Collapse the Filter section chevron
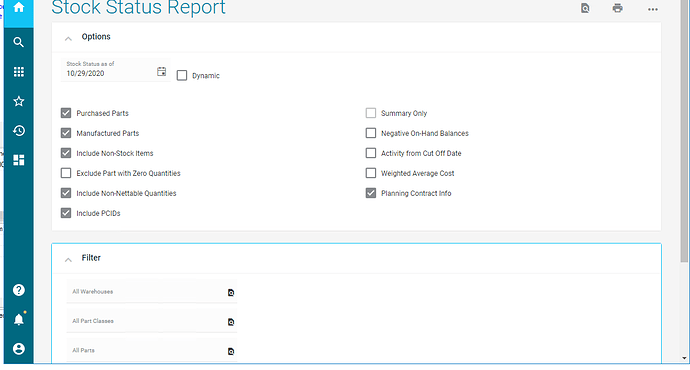 pos(68,260)
